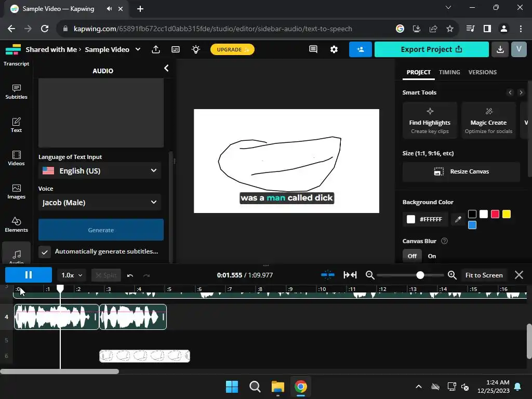Switch to the TIMING tab

coord(449,72)
